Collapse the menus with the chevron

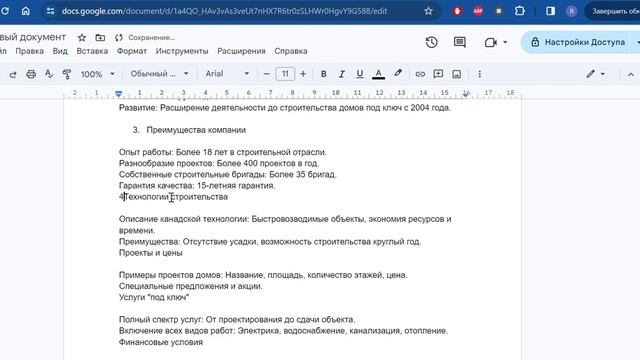(631, 74)
